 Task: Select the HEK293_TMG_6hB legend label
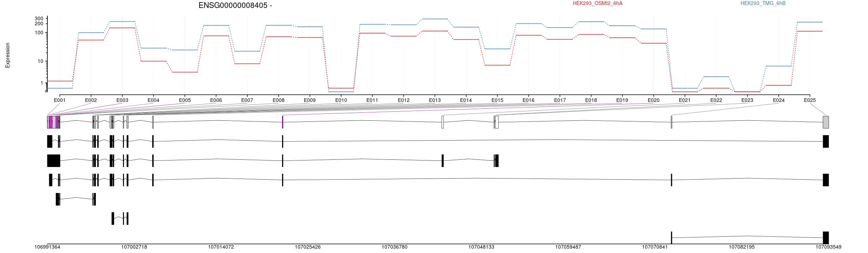pos(763,3)
